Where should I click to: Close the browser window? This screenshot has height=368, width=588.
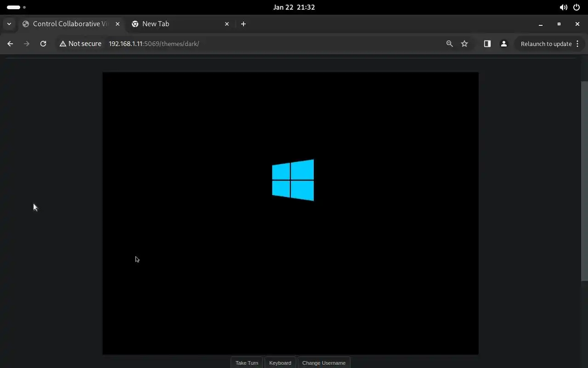coord(577,24)
